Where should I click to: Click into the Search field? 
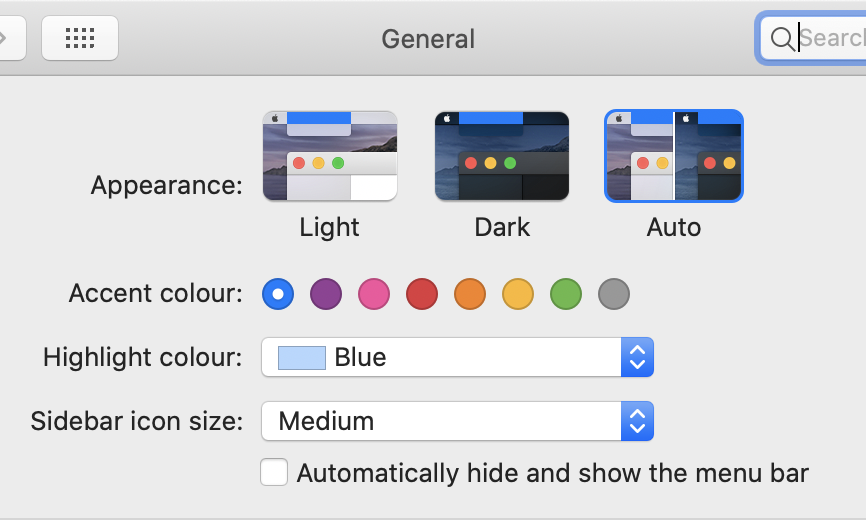click(830, 39)
